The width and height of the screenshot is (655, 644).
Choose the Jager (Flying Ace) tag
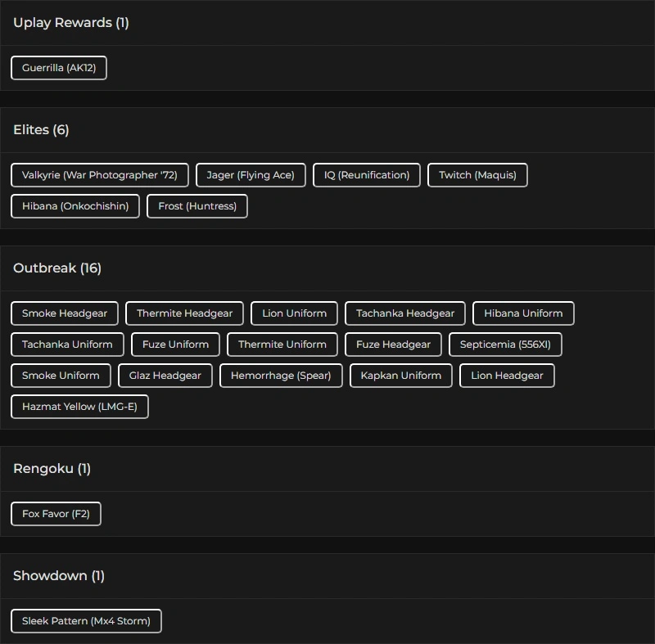[251, 175]
